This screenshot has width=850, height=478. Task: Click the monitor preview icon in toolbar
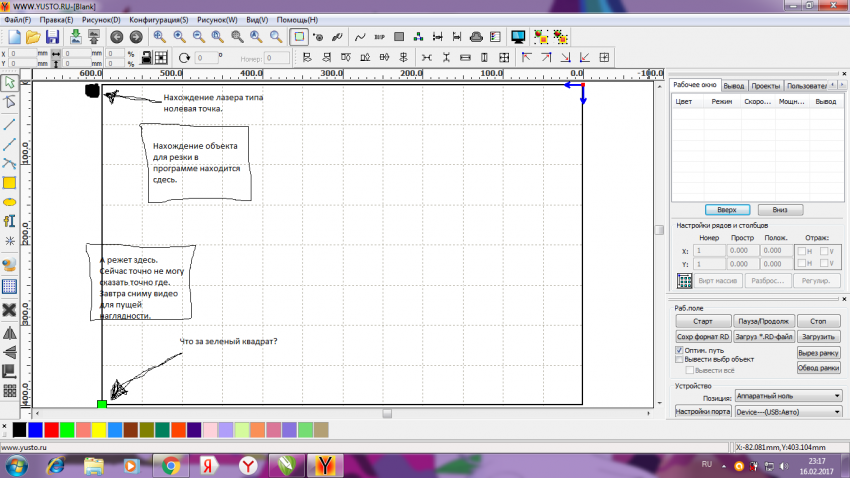pyautogui.click(x=518, y=37)
